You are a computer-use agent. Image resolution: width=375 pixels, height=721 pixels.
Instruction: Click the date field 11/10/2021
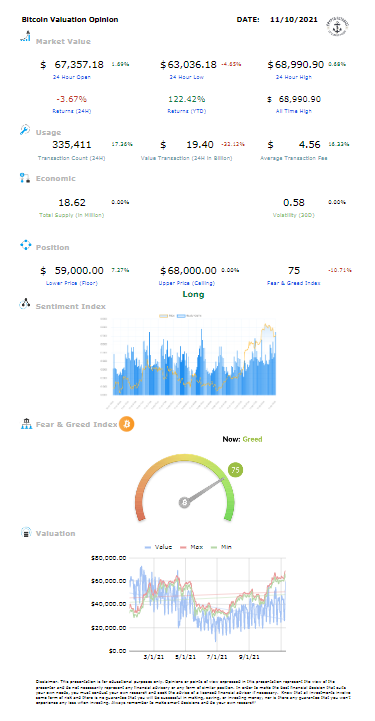pos(294,20)
